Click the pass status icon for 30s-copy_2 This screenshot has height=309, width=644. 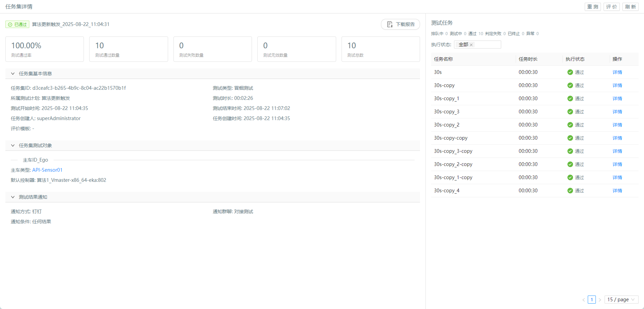pyautogui.click(x=570, y=125)
